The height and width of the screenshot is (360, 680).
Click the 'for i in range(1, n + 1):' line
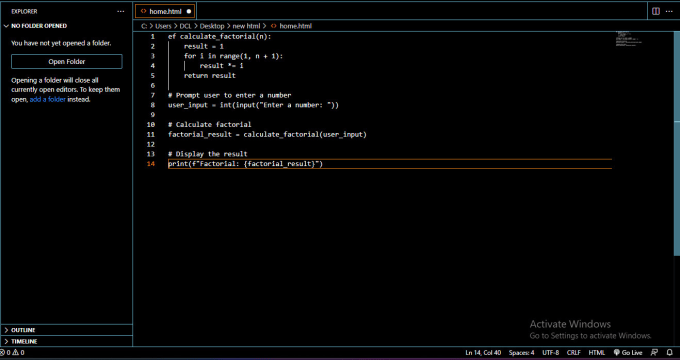[x=233, y=56]
